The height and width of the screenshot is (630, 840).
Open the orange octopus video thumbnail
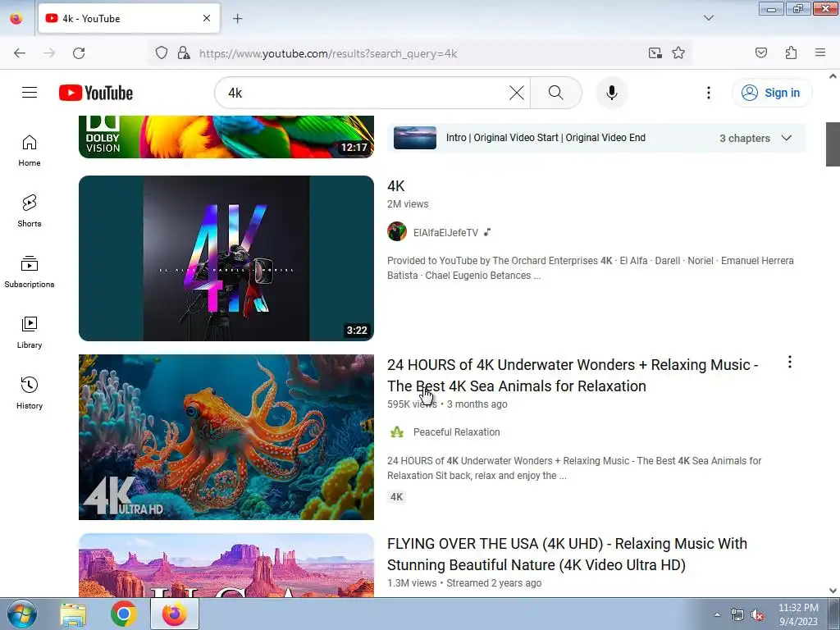tap(226, 437)
